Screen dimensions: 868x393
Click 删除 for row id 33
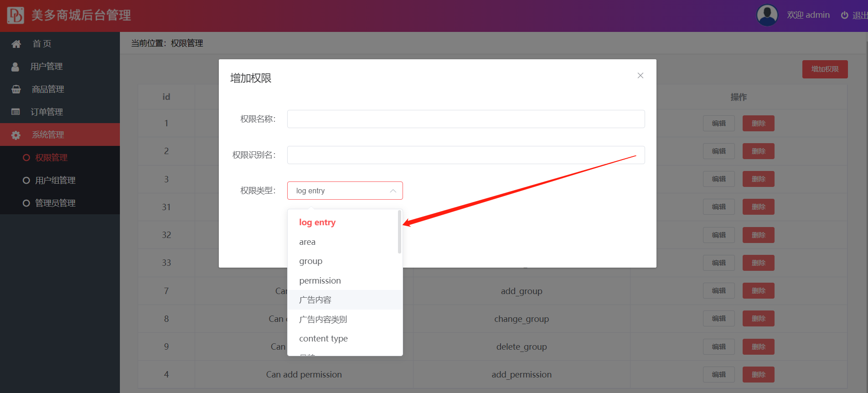[x=759, y=263]
